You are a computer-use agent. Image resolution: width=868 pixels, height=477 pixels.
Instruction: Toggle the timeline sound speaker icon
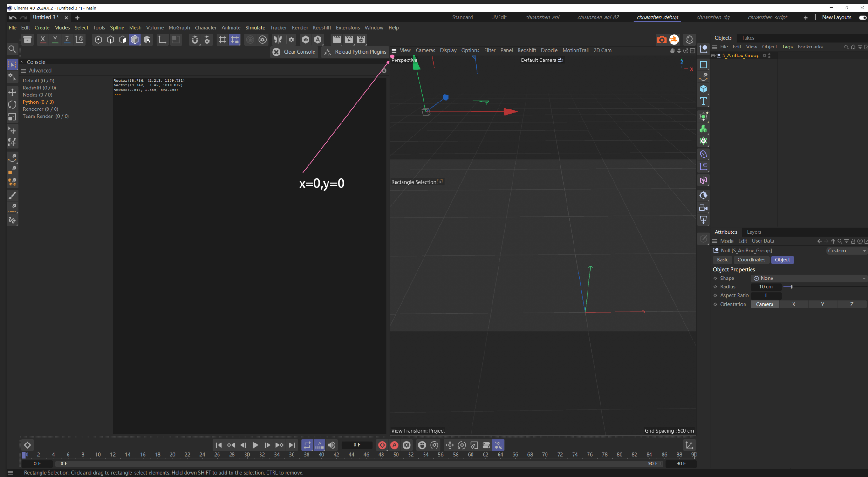pyautogui.click(x=331, y=445)
